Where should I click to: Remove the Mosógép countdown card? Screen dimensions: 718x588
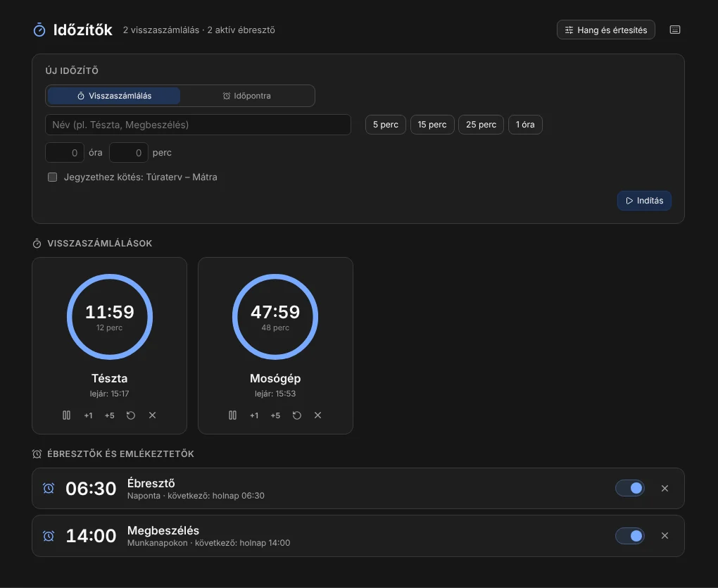[317, 415]
